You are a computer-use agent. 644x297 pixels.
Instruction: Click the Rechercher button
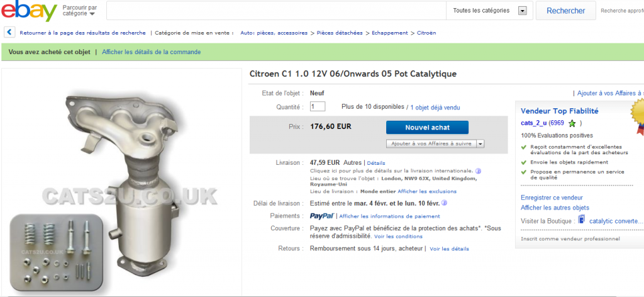565,11
